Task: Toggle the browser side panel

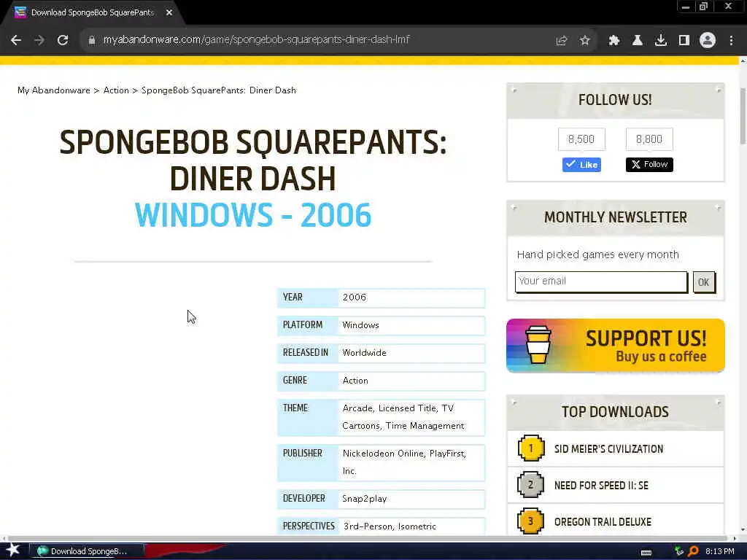Action: point(684,41)
